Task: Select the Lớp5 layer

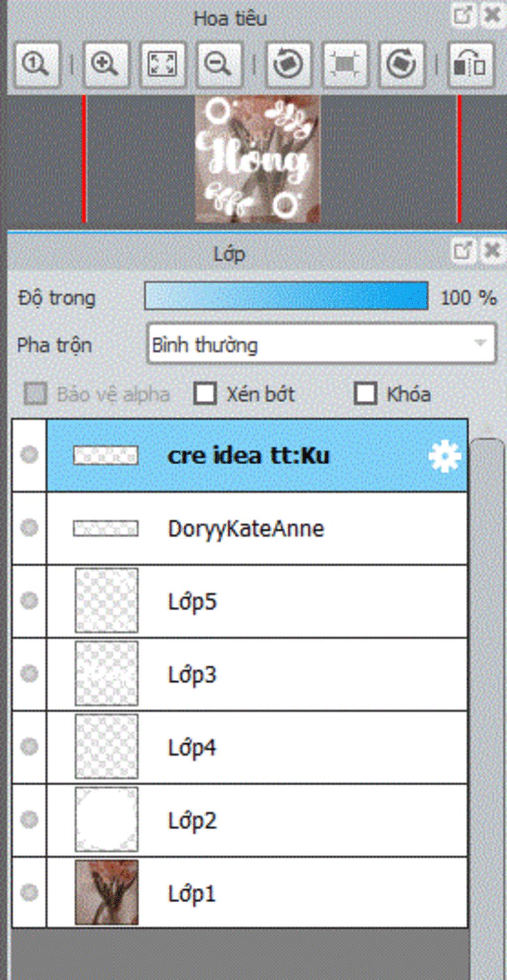Action: (257, 601)
